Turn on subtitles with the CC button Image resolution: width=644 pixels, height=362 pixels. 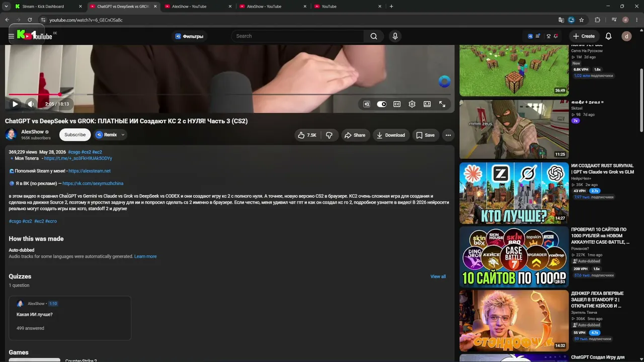click(397, 104)
